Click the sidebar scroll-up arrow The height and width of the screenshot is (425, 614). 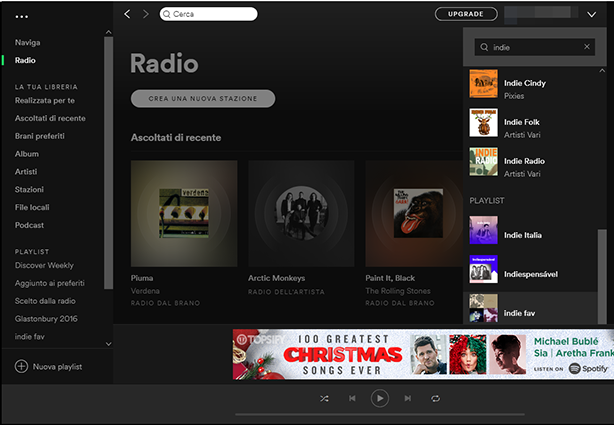point(108,32)
